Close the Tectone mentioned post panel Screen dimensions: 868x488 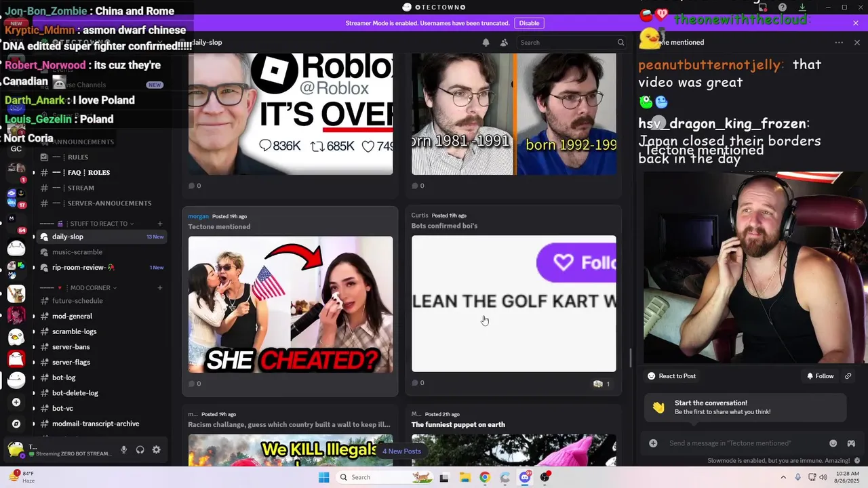(x=856, y=42)
